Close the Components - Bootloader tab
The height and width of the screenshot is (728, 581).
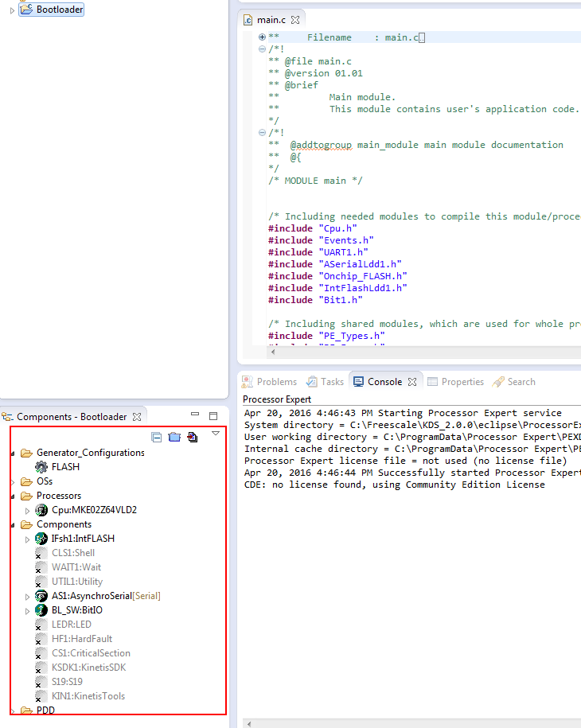[x=137, y=417]
